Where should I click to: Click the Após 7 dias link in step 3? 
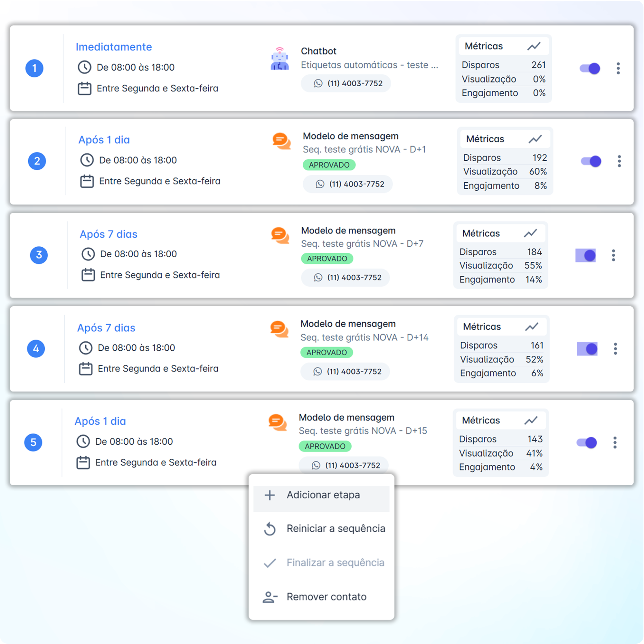[x=108, y=234]
